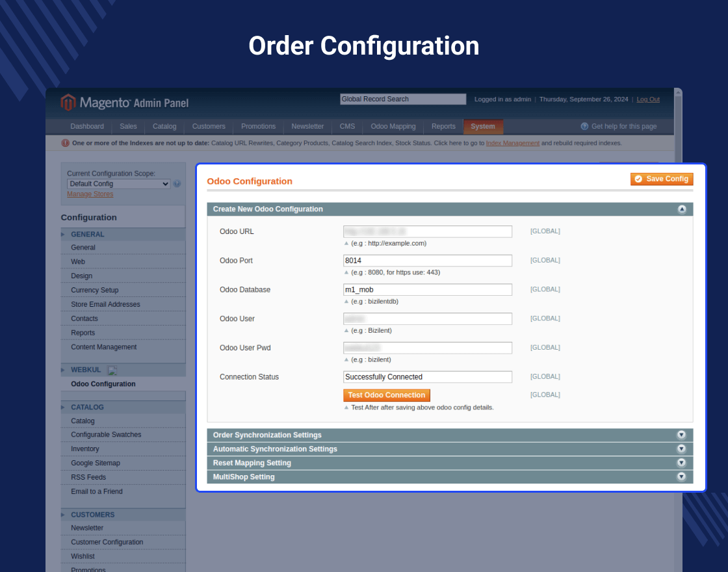Open Store Email Addresses configuration

tap(105, 305)
